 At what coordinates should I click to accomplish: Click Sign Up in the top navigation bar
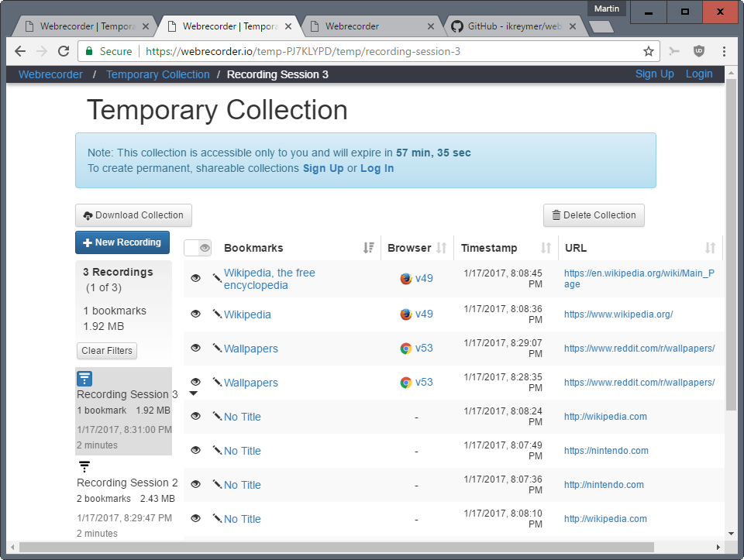click(655, 74)
